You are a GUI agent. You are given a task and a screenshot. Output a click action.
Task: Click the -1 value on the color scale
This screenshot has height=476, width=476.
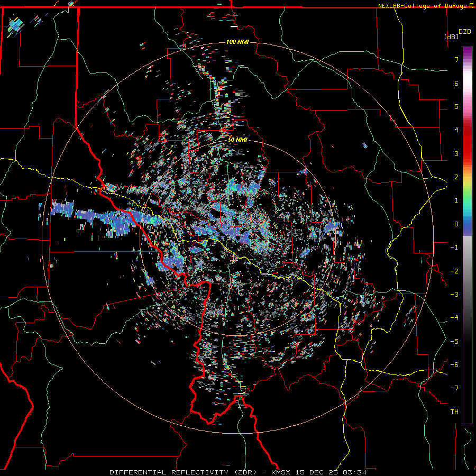tap(454, 247)
